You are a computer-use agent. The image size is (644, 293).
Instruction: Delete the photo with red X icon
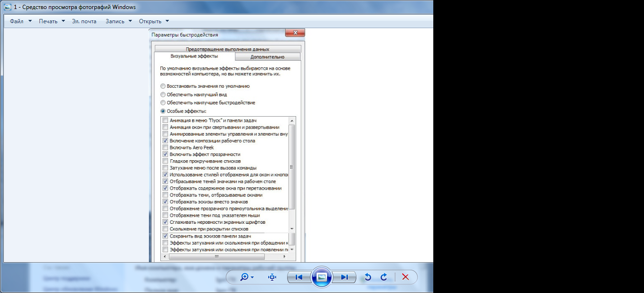(405, 277)
